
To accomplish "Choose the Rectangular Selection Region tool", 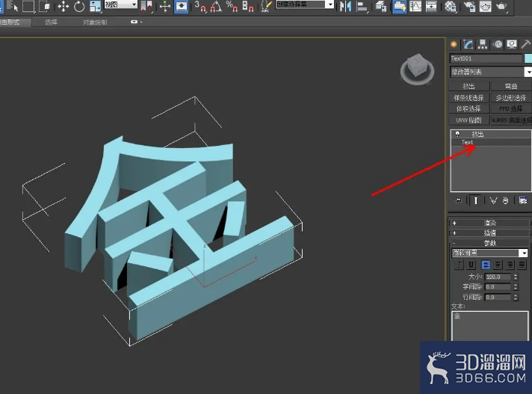I will click(x=28, y=6).
